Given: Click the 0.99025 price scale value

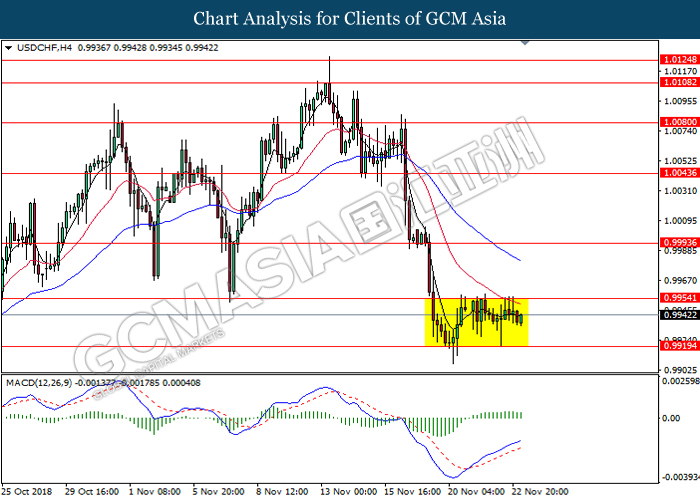Looking at the screenshot, I should click(x=681, y=370).
